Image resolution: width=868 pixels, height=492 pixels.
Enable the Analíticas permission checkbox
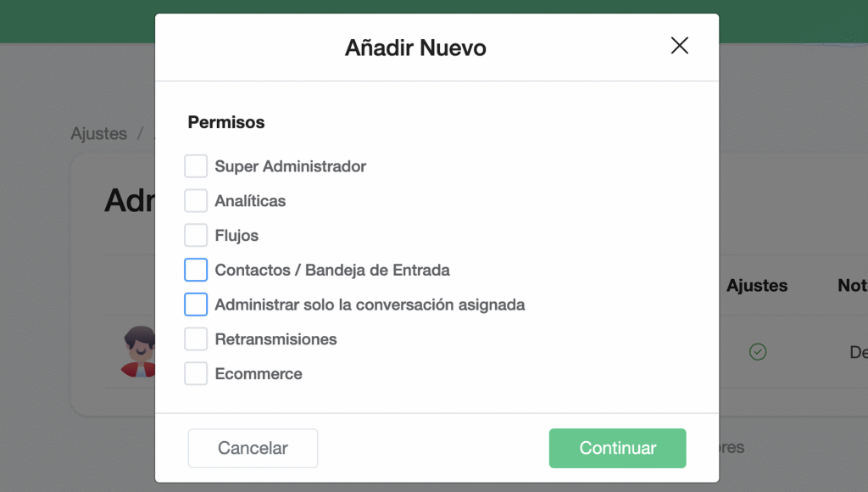coord(196,201)
